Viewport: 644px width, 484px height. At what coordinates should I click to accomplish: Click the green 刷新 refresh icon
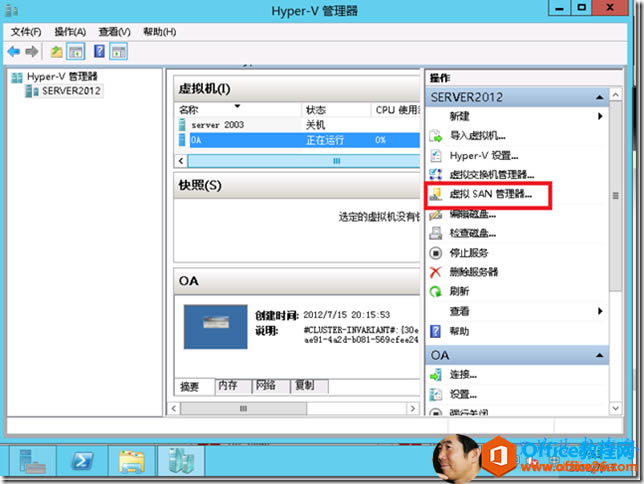point(435,291)
